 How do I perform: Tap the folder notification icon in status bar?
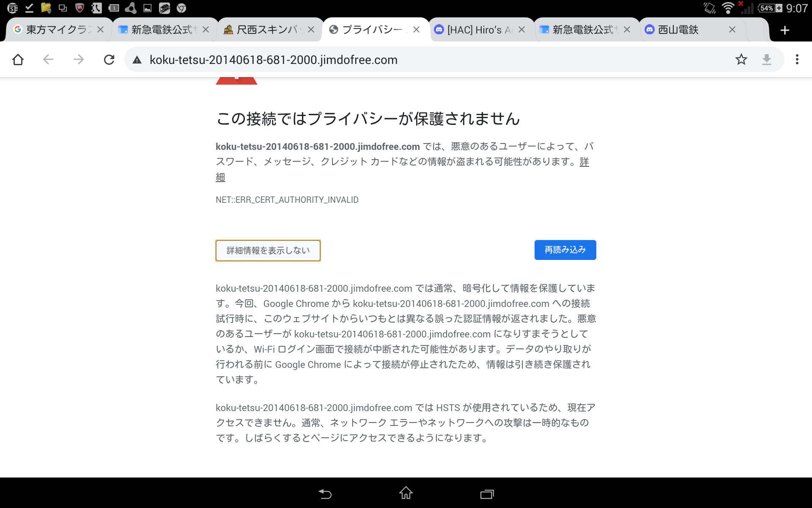point(46,8)
